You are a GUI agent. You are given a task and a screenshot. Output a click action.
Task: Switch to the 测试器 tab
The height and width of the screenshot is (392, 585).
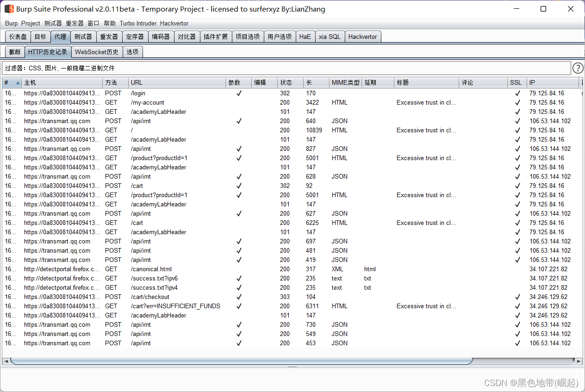point(83,37)
